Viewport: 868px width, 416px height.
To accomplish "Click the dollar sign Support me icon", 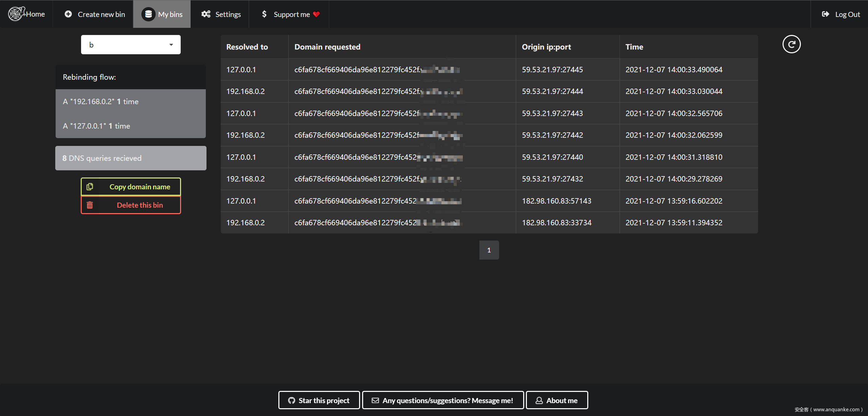I will point(264,14).
